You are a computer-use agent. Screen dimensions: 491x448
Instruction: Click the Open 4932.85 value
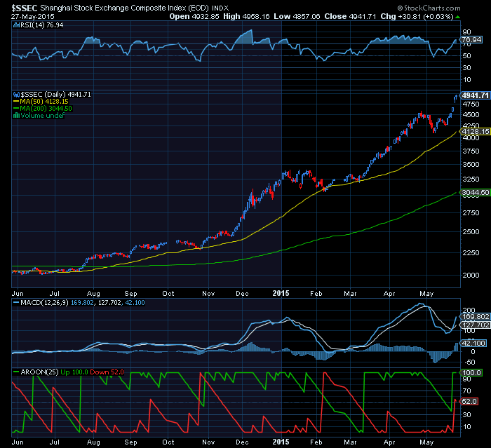click(x=194, y=17)
